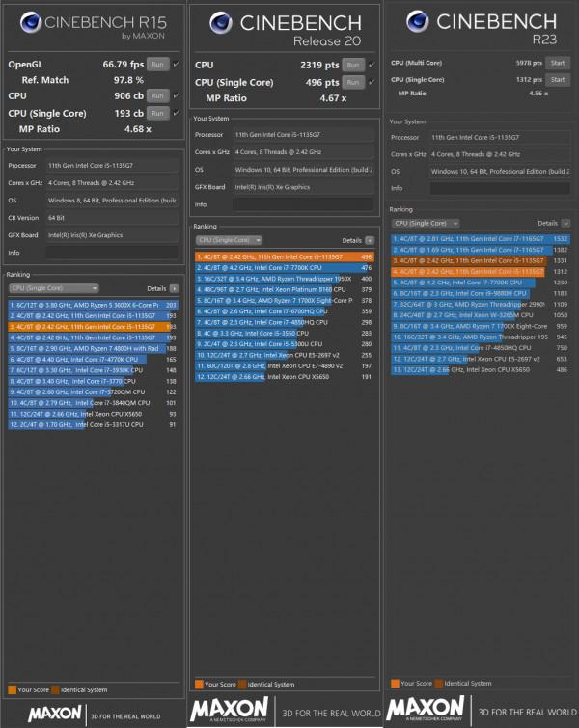Screen dimensions: 579x728
Task: Run the OpenGL benchmark in R15
Action: pos(158,64)
